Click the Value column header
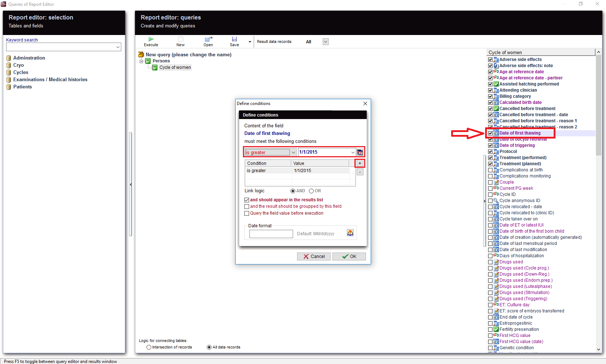Image resolution: width=606 pixels, height=364 pixels. [x=320, y=163]
